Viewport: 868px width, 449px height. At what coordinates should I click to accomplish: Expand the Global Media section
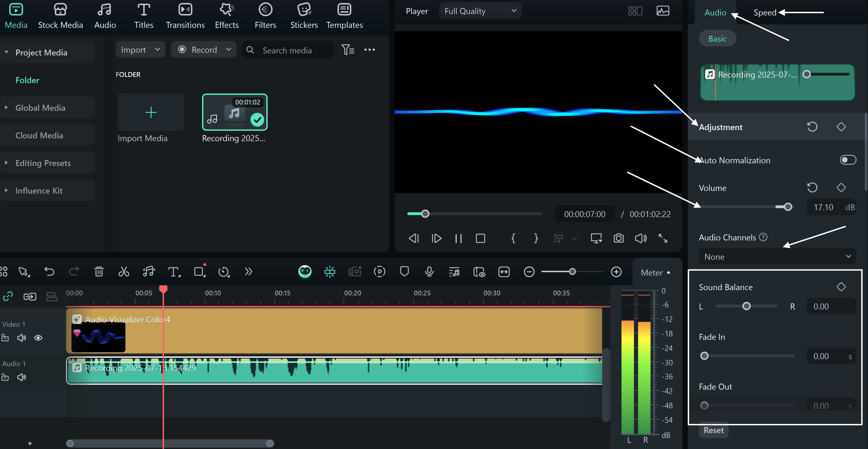tap(6, 108)
